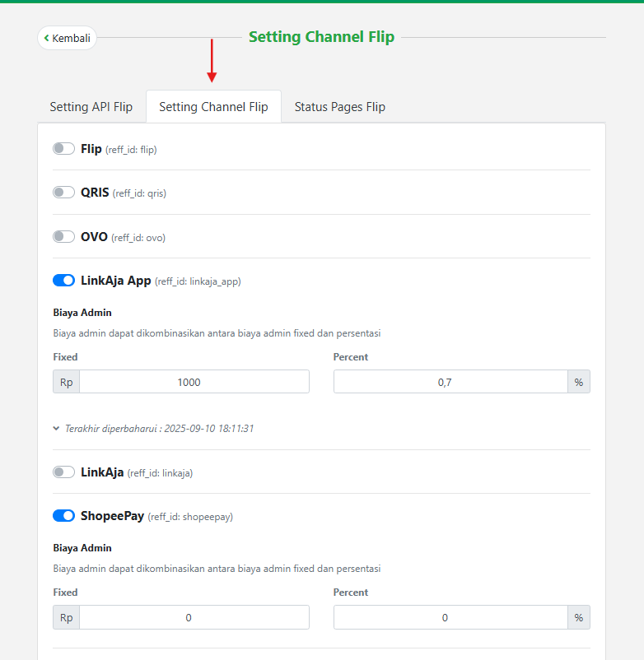Select the ShopeePay Percent fee input
This screenshot has height=660, width=644.
[x=450, y=617]
